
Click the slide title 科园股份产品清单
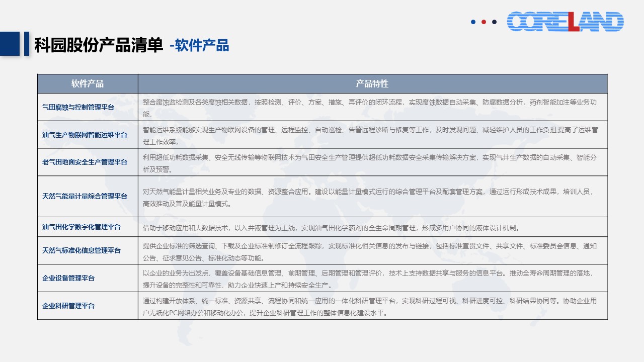point(99,45)
